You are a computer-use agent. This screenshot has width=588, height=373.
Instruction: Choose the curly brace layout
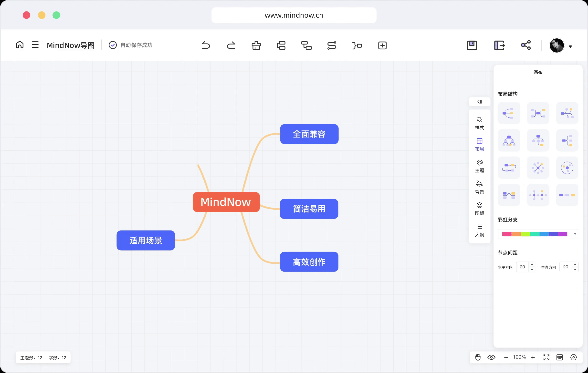click(x=567, y=141)
